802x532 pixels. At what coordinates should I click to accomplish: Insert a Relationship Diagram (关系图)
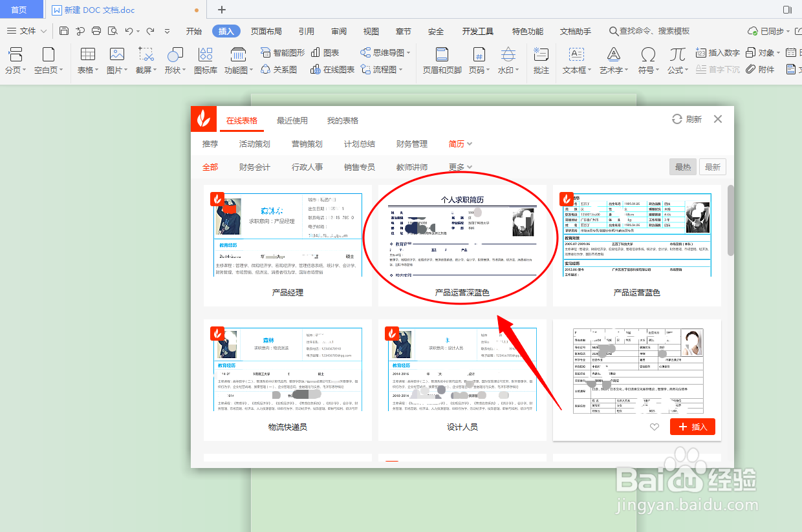click(279, 69)
